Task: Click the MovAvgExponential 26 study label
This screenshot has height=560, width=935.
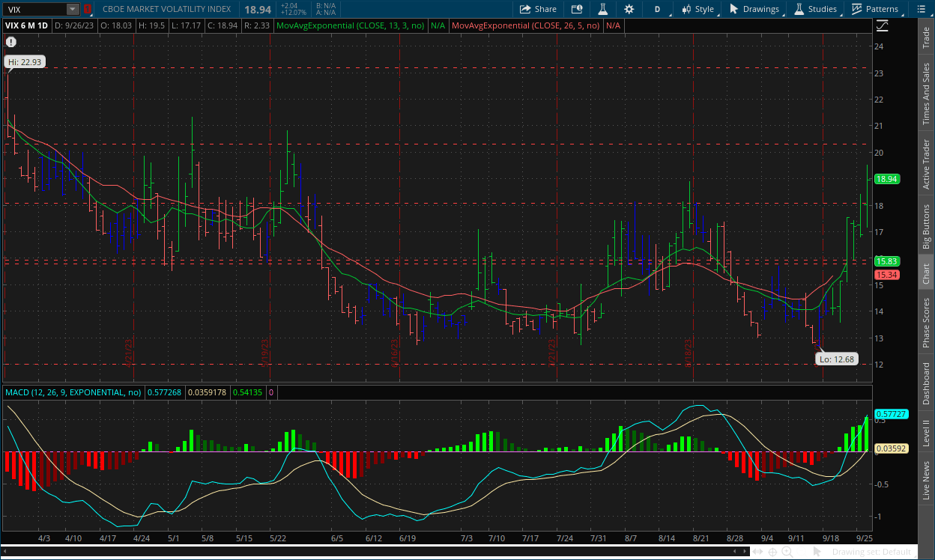Action: click(x=527, y=25)
